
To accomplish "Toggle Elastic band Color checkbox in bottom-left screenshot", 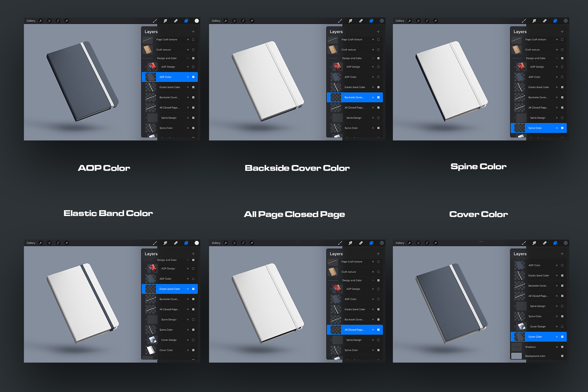I will (193, 289).
